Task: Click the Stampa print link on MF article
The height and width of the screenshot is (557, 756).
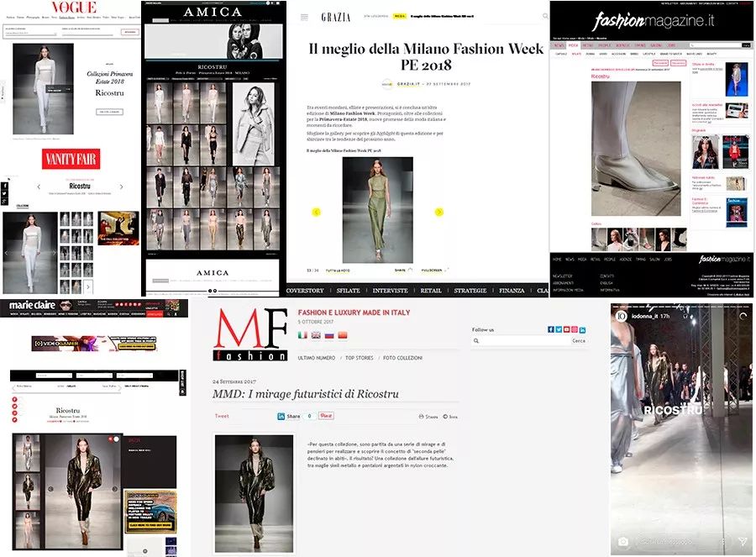Action: click(x=428, y=416)
